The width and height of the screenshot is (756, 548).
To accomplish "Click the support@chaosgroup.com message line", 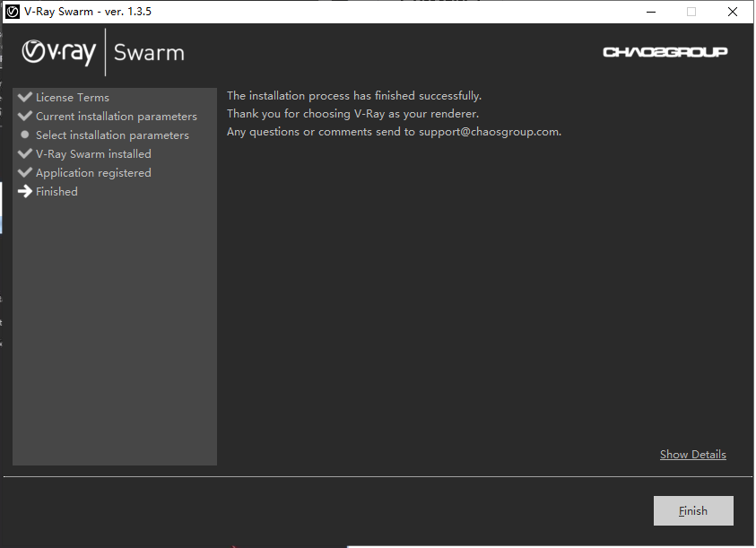I will point(394,132).
